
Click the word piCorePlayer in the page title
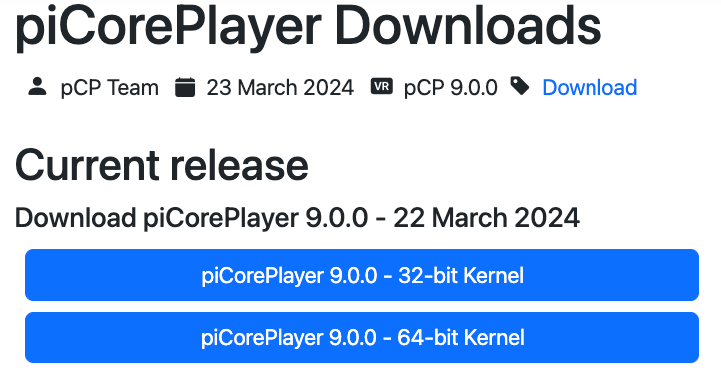pyautogui.click(x=168, y=27)
